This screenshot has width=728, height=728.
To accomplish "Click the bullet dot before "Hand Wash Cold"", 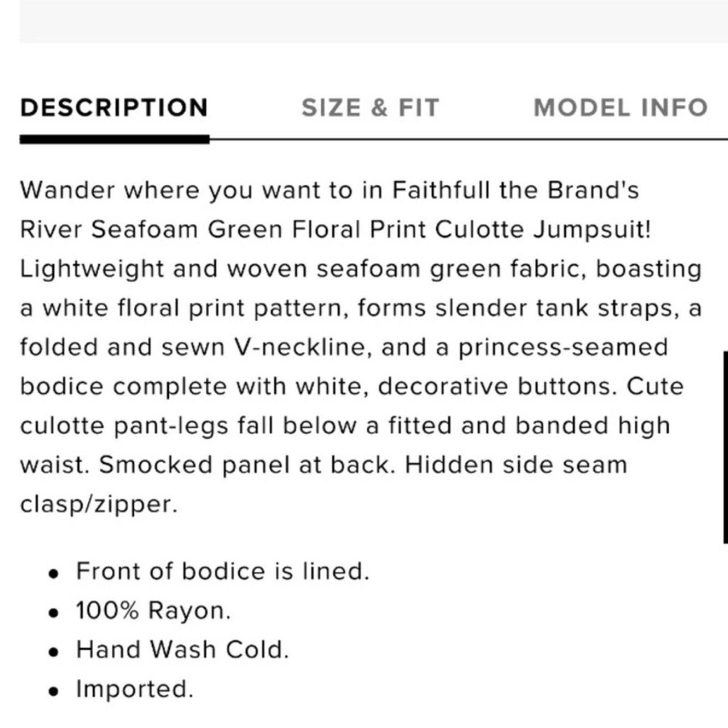I will [x=54, y=652].
